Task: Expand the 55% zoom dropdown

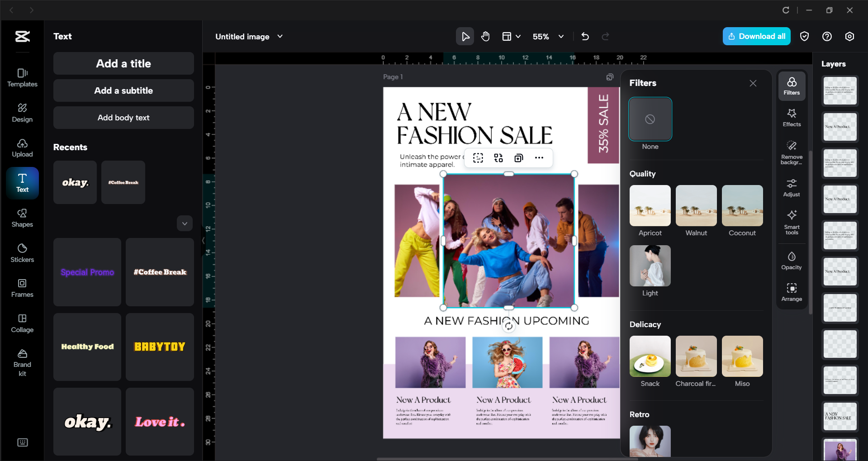Action: 561,37
